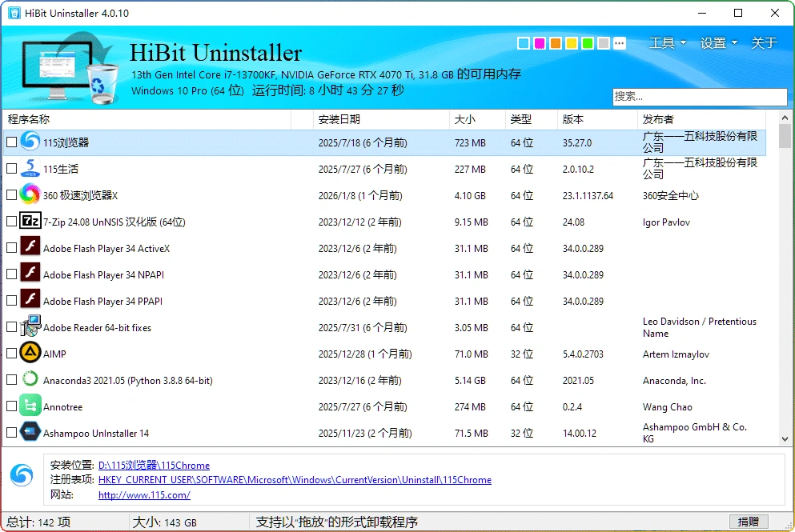Screen dimensions: 795x532
Task: Click the Ashampoo UnInstaller 14 icon
Action: point(29,432)
